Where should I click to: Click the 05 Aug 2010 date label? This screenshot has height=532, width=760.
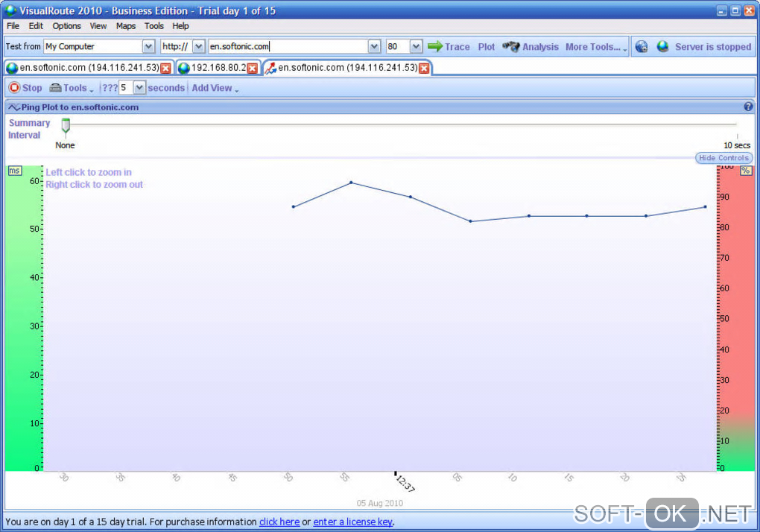tap(379, 503)
